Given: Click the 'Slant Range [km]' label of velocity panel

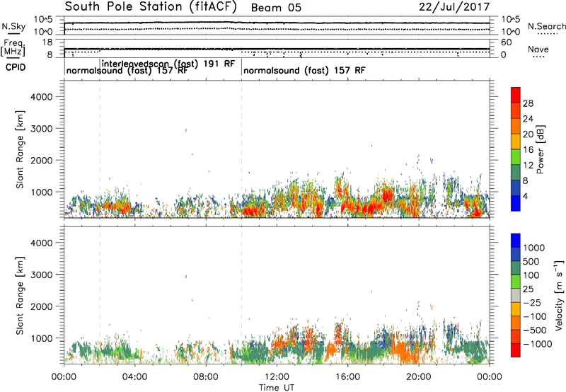Looking at the screenshot, I should click(x=20, y=296).
